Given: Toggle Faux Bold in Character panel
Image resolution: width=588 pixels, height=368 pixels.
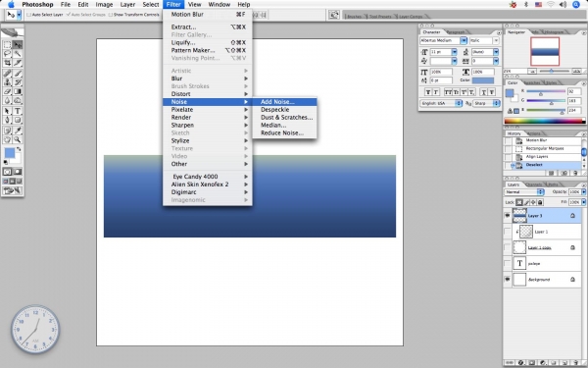Looking at the screenshot, I should (x=428, y=92).
